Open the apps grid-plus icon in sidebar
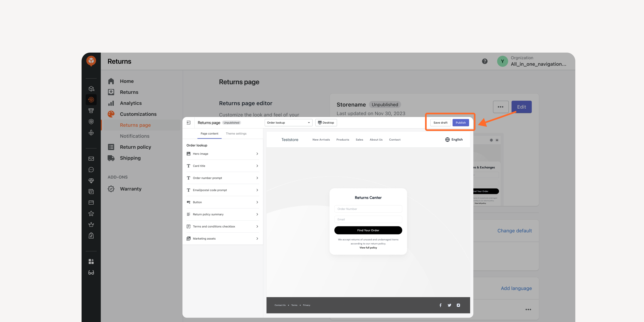 pos(91,261)
